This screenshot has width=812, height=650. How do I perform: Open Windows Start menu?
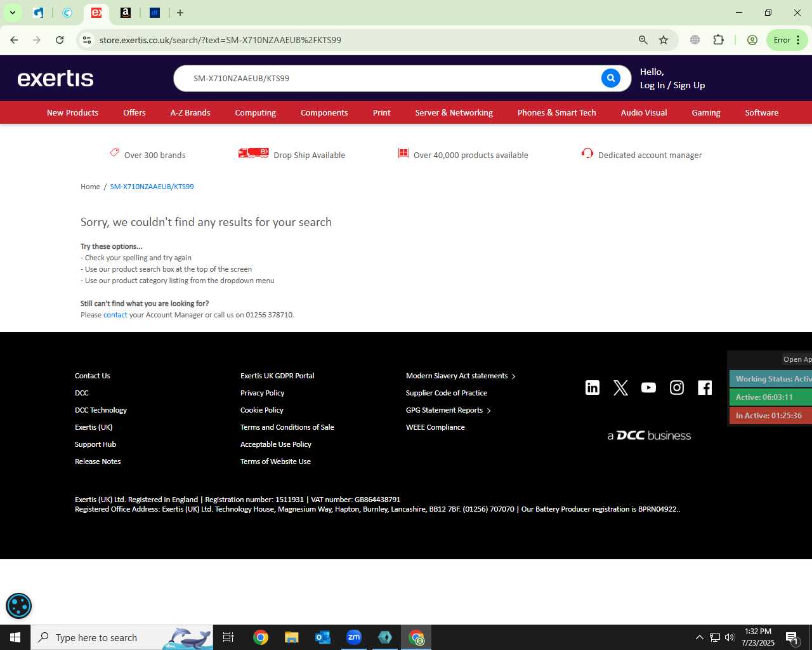point(15,637)
